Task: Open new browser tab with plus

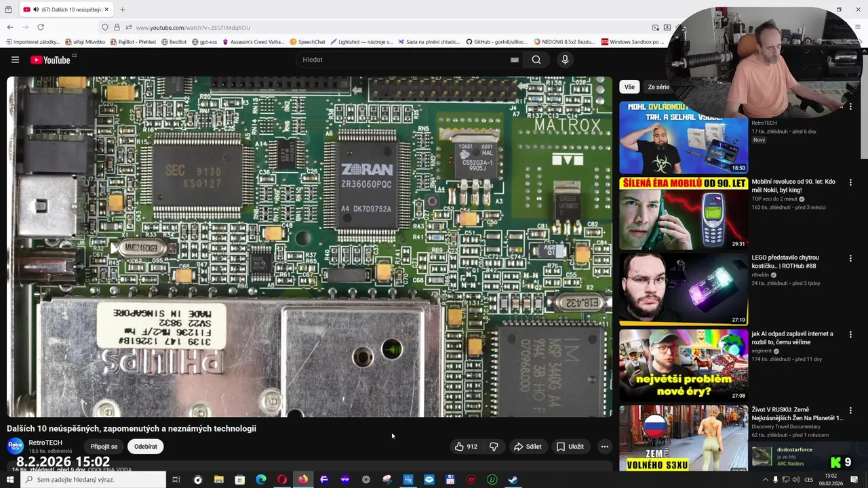Action: coord(123,9)
